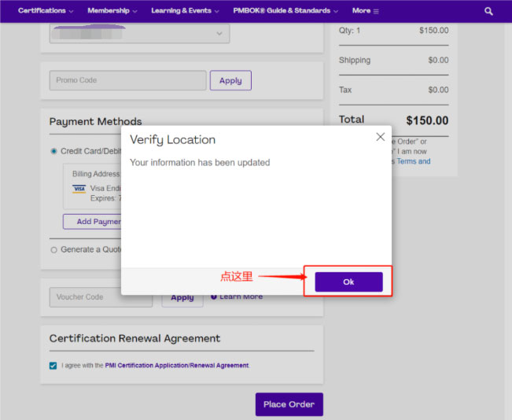Open PMI Certification Application/Renewal Agreement link
The height and width of the screenshot is (420, 512).
[177, 366]
